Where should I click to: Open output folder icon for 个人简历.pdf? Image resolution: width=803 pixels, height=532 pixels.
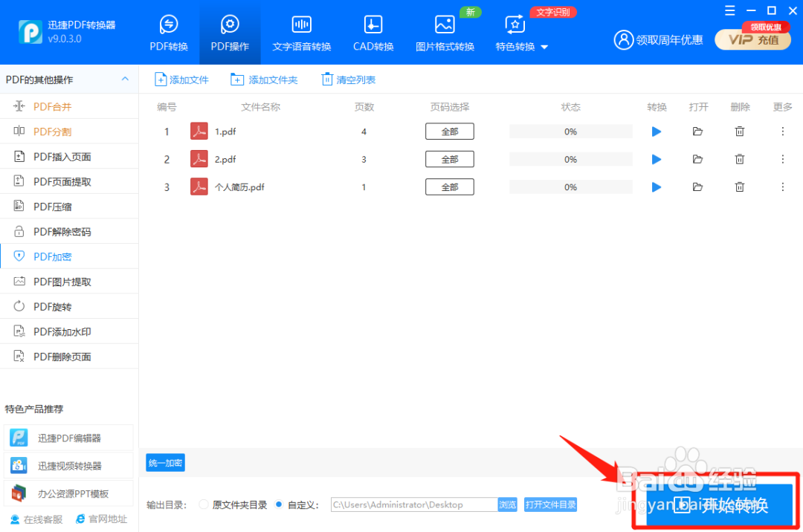[697, 186]
